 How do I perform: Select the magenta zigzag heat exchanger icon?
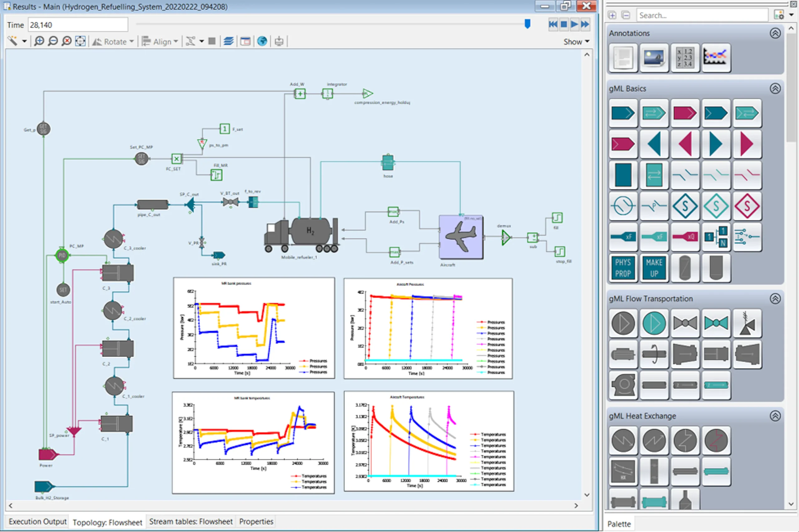(x=716, y=441)
